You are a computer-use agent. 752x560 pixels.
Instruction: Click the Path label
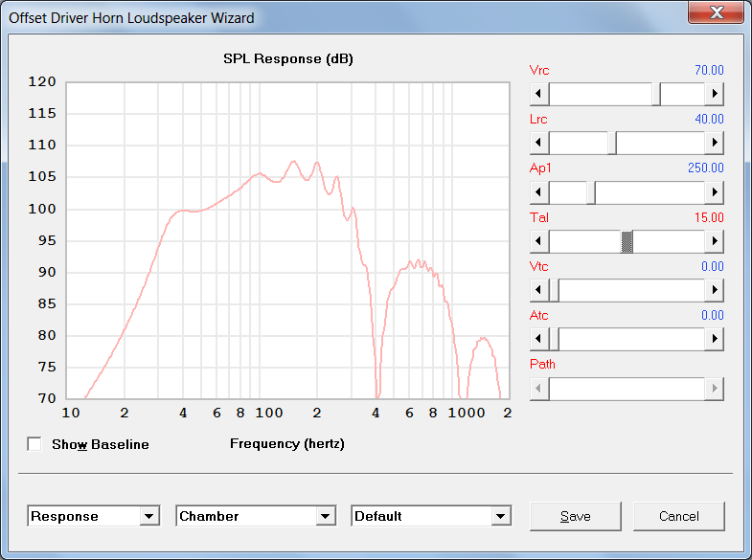click(542, 364)
